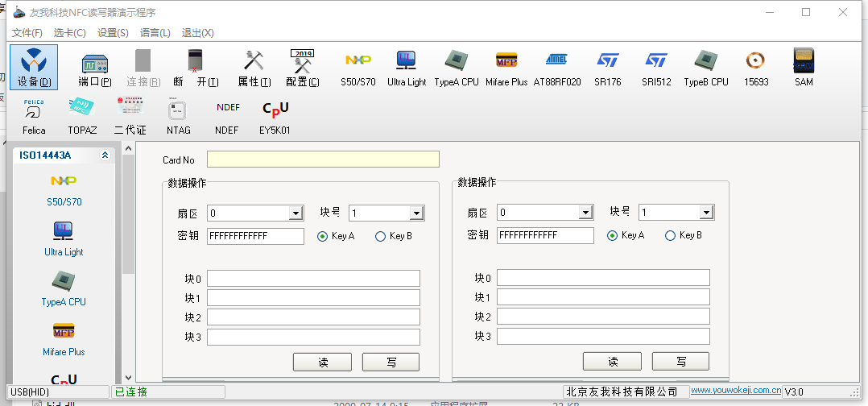Click the 断开(T) disconnect icon
868x406 pixels.
click(196, 67)
